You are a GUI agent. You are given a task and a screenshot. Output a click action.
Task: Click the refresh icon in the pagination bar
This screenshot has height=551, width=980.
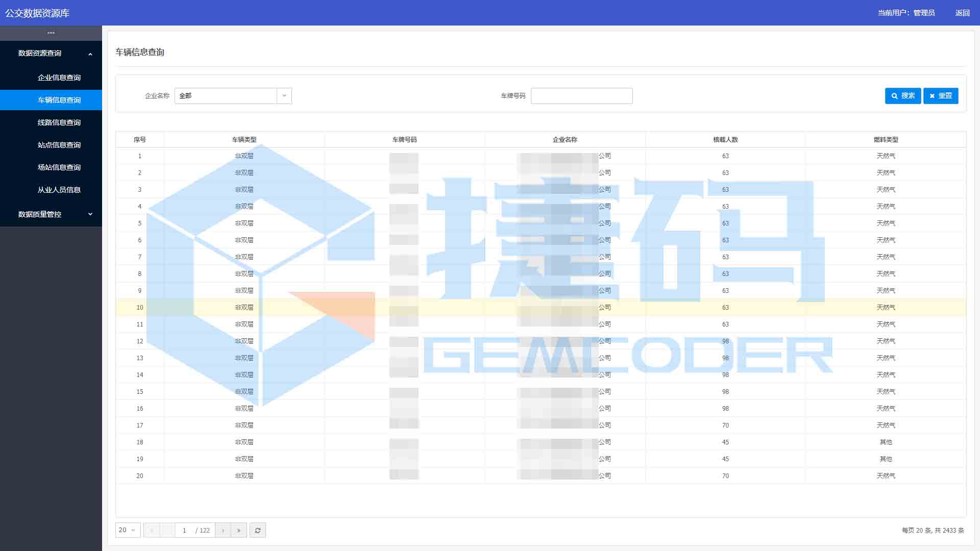(258, 530)
